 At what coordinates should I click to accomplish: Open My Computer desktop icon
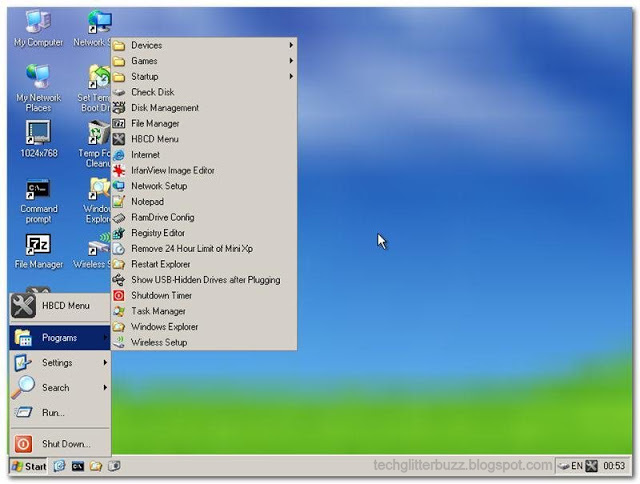pos(38,29)
